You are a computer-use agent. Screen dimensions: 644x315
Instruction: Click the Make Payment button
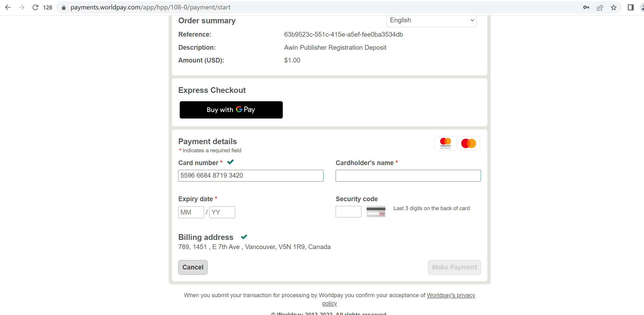[x=454, y=267]
